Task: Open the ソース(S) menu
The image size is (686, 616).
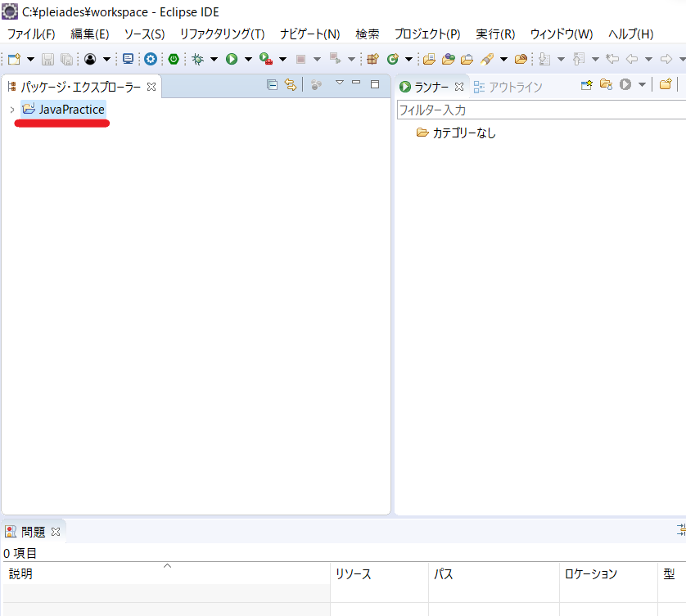Action: tap(144, 34)
